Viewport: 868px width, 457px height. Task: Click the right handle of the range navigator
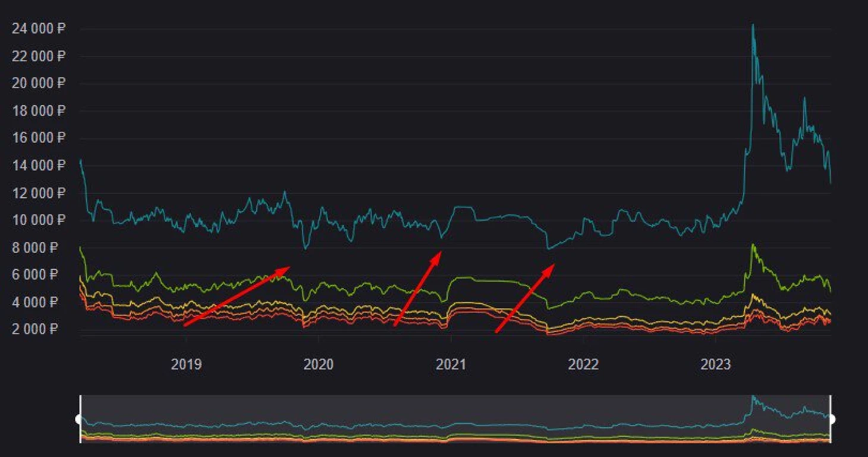(831, 419)
